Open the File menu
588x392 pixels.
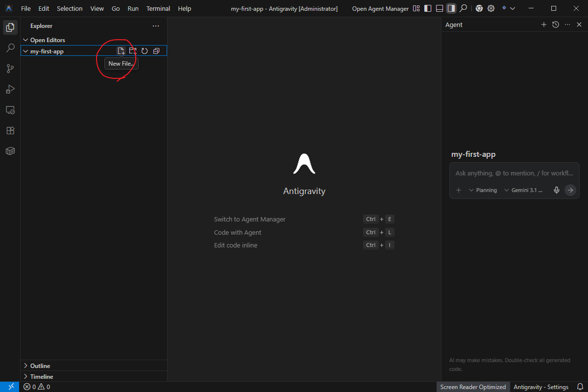[26, 8]
